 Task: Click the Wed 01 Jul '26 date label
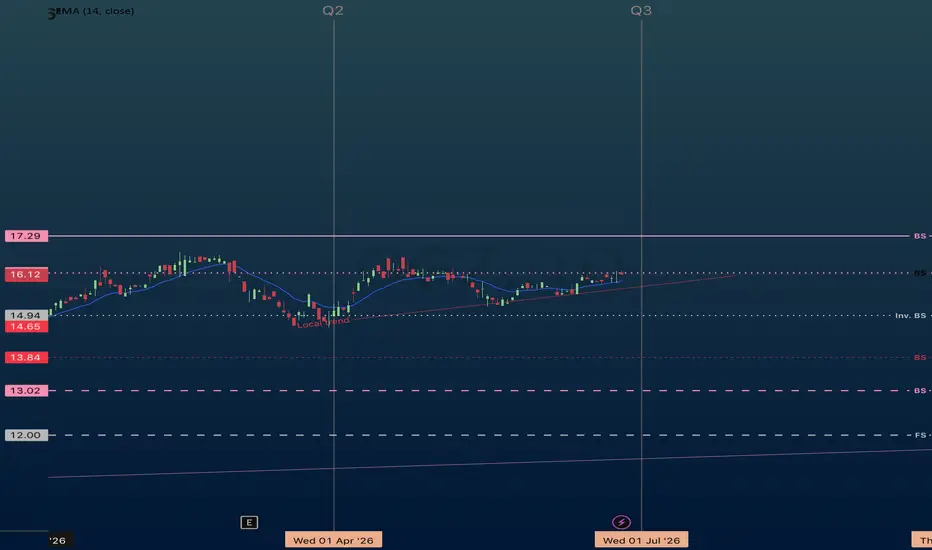tap(641, 540)
